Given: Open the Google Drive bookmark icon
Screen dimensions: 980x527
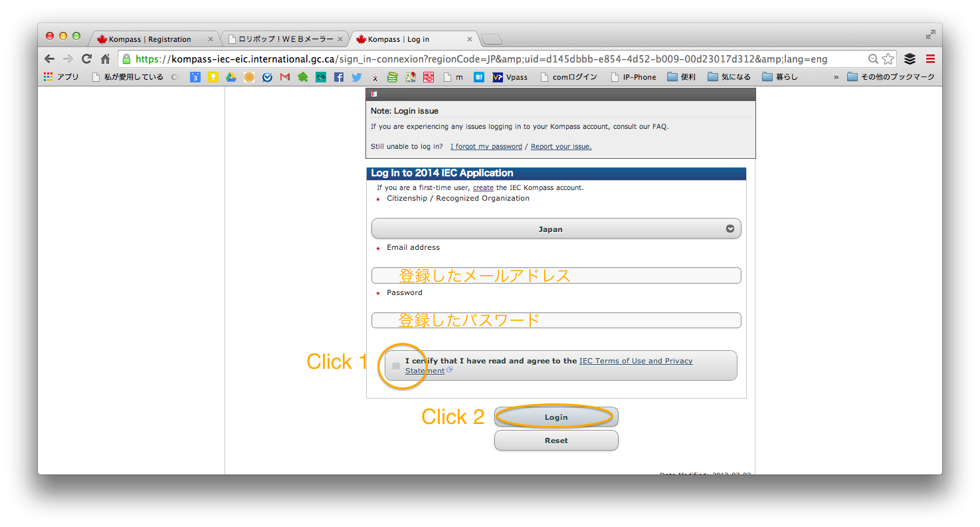Looking at the screenshot, I should tap(231, 77).
